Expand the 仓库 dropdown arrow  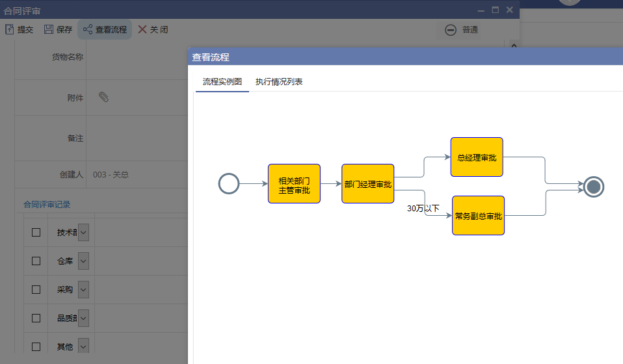pos(83,261)
